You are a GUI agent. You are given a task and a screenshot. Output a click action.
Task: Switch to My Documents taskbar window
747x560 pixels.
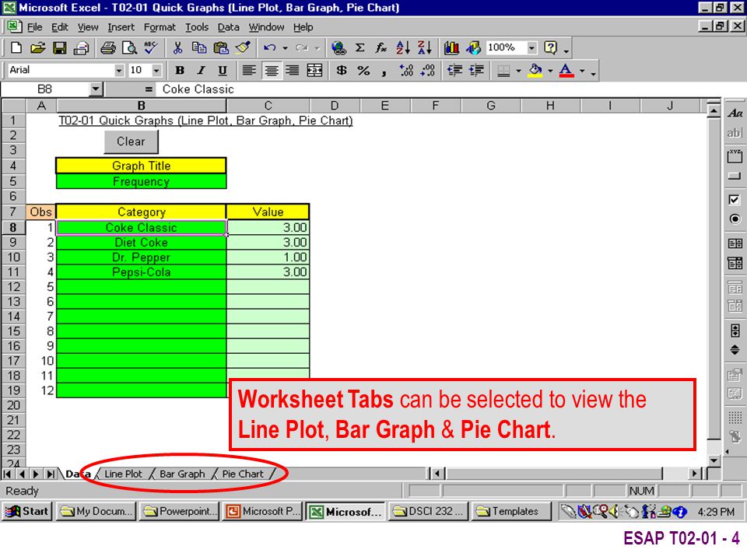(96, 511)
